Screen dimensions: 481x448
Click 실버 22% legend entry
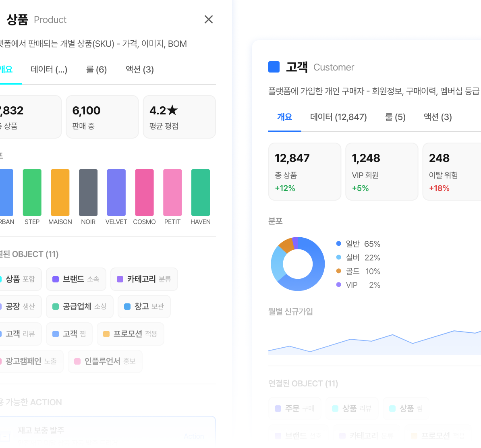tap(358, 258)
